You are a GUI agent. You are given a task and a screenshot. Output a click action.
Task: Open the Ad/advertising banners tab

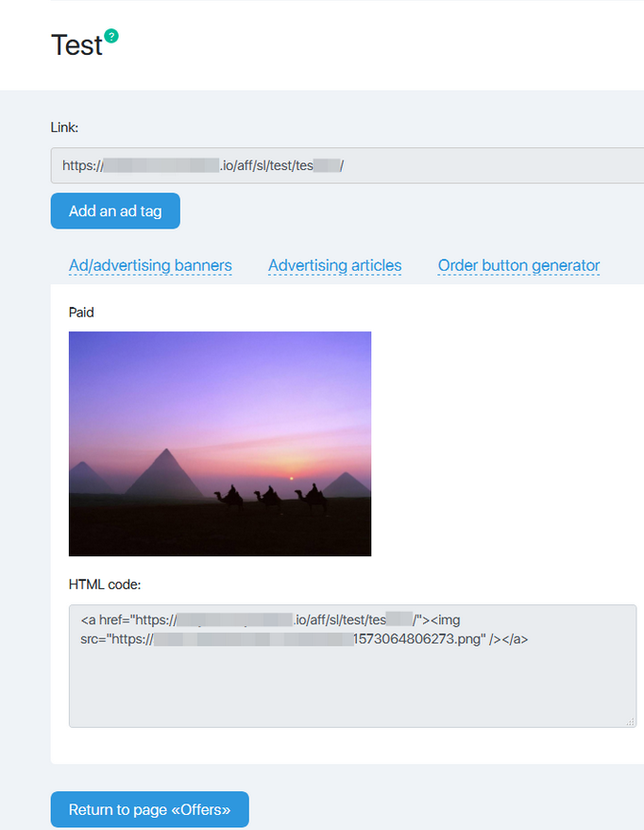pyautogui.click(x=150, y=265)
